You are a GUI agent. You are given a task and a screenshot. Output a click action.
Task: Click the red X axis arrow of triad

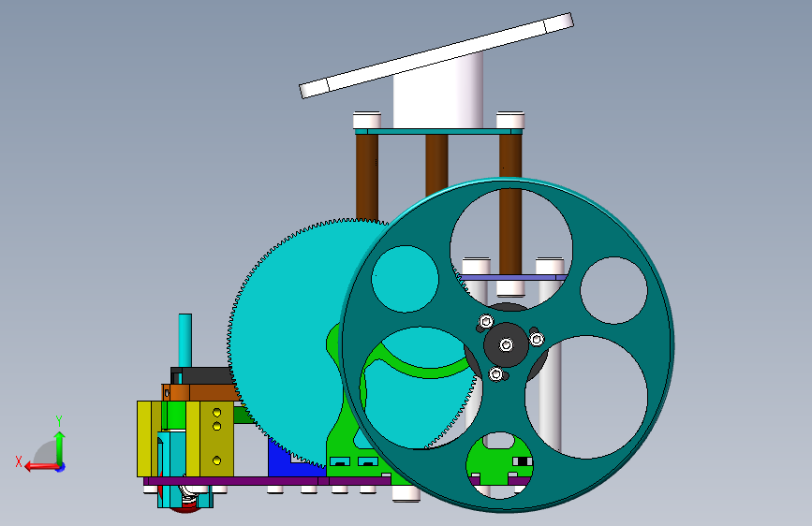point(41,467)
